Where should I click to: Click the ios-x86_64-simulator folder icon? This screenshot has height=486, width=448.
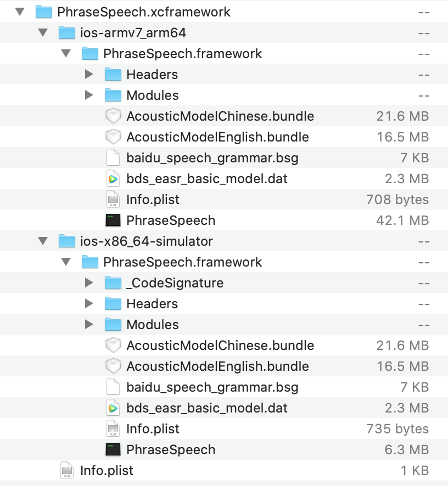(x=66, y=241)
